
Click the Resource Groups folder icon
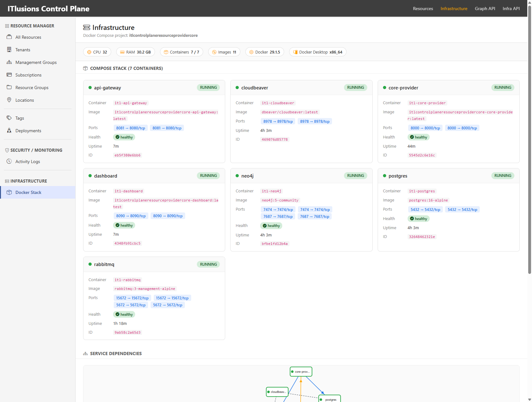pos(9,88)
